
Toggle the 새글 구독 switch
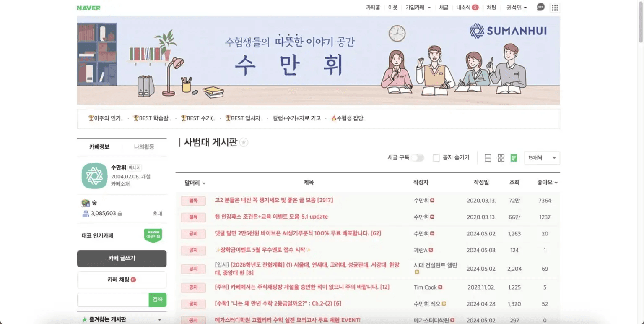pyautogui.click(x=418, y=158)
